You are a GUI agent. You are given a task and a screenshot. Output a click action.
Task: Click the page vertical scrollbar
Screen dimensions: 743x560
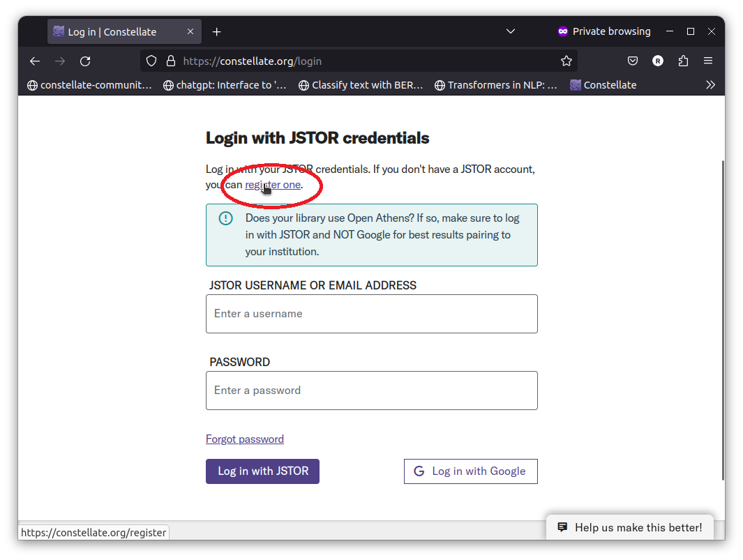coord(723,320)
